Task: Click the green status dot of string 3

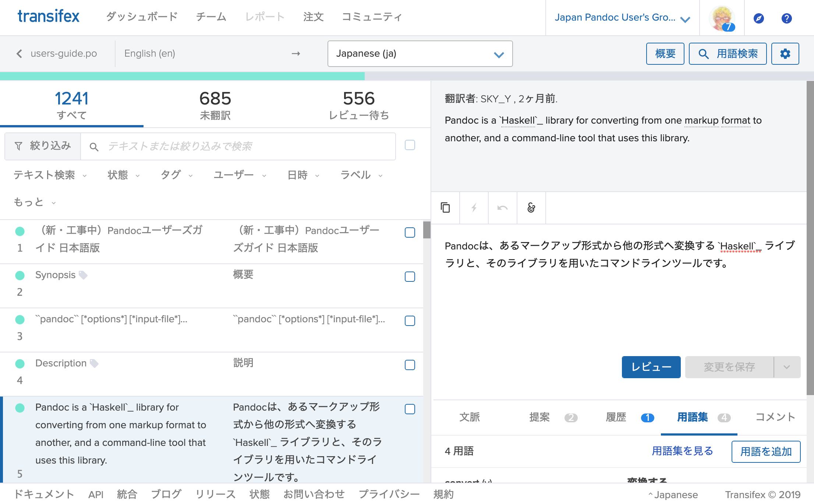Action: pyautogui.click(x=20, y=319)
